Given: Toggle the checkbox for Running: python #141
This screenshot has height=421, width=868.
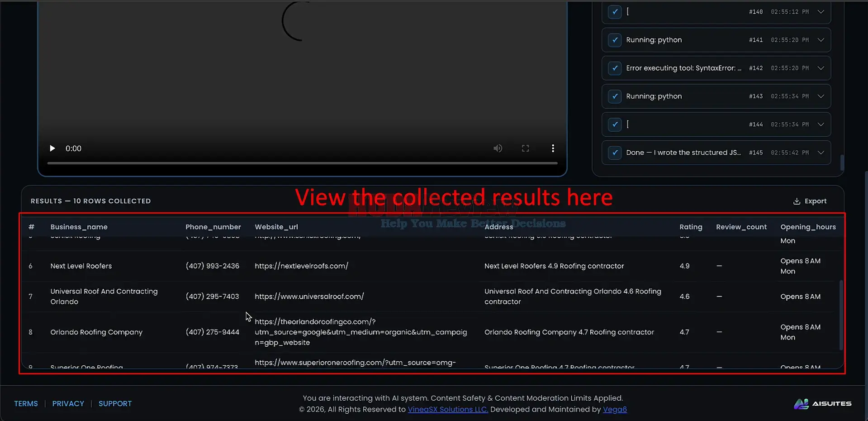Looking at the screenshot, I should click(x=615, y=40).
